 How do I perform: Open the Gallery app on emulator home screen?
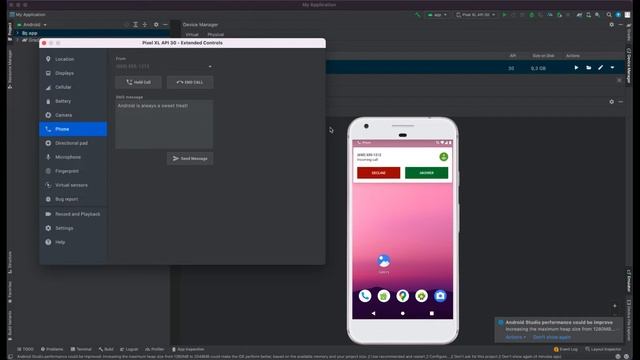tap(384, 261)
